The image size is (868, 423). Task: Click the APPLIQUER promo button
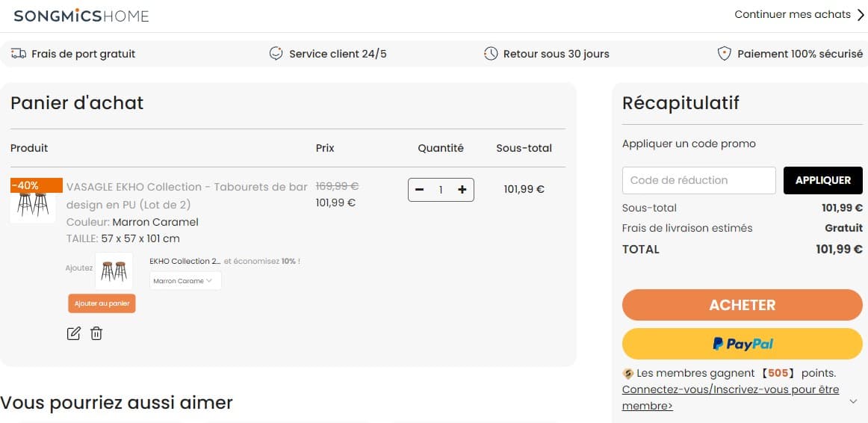pos(822,180)
